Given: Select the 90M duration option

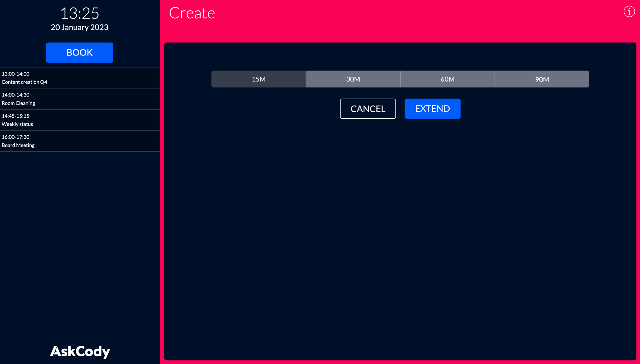Looking at the screenshot, I should point(542,79).
